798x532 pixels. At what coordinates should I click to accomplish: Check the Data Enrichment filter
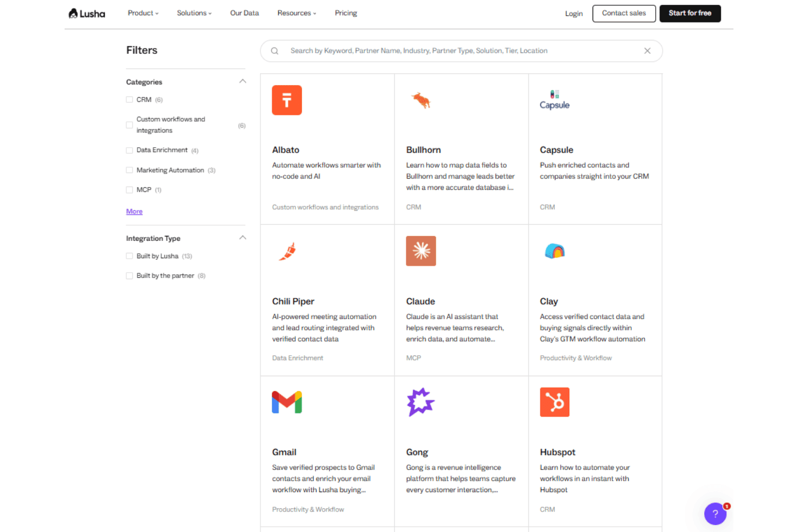pos(129,150)
